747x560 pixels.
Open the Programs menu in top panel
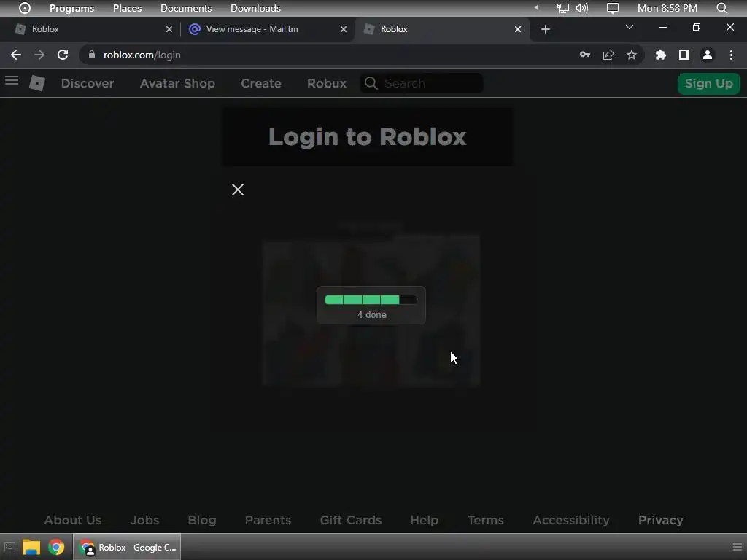click(72, 8)
